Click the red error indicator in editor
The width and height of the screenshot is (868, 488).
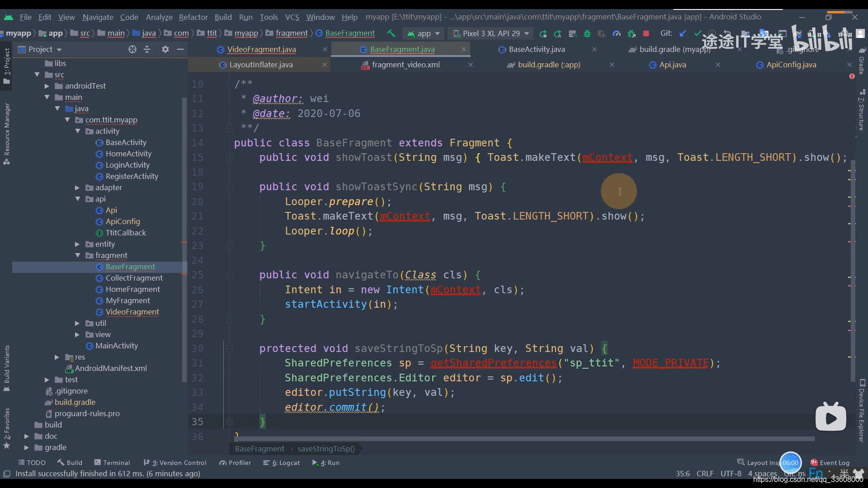click(852, 76)
